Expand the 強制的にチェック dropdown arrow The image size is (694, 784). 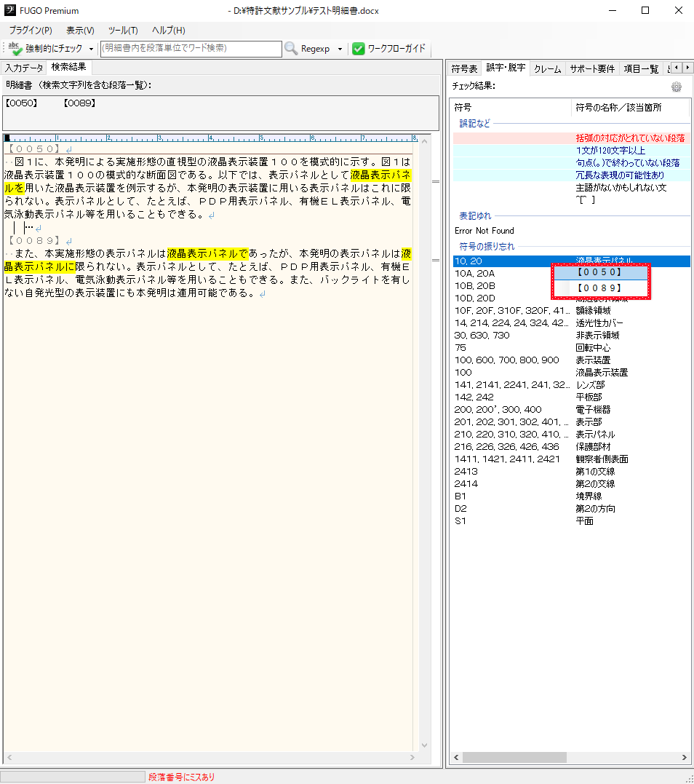tap(91, 49)
